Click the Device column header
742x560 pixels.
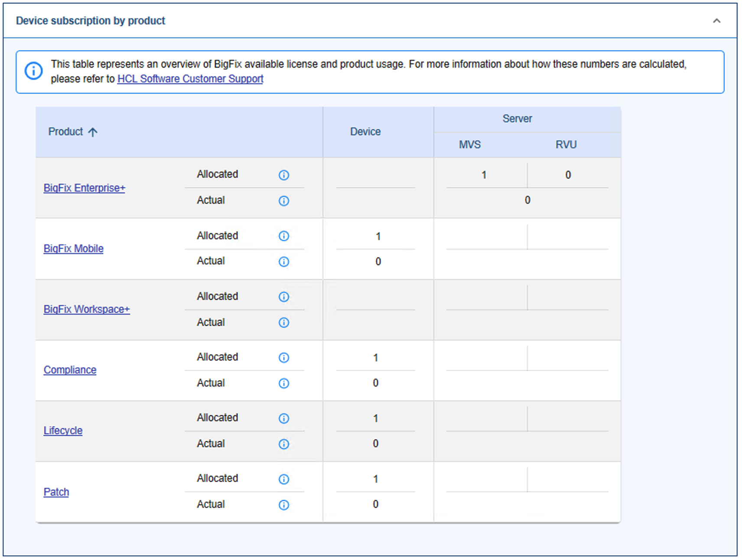tap(365, 132)
